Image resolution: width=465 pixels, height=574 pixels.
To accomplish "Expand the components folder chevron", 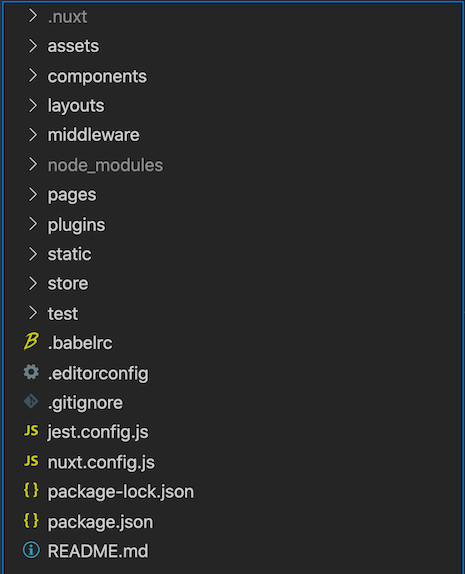I will pos(33,75).
